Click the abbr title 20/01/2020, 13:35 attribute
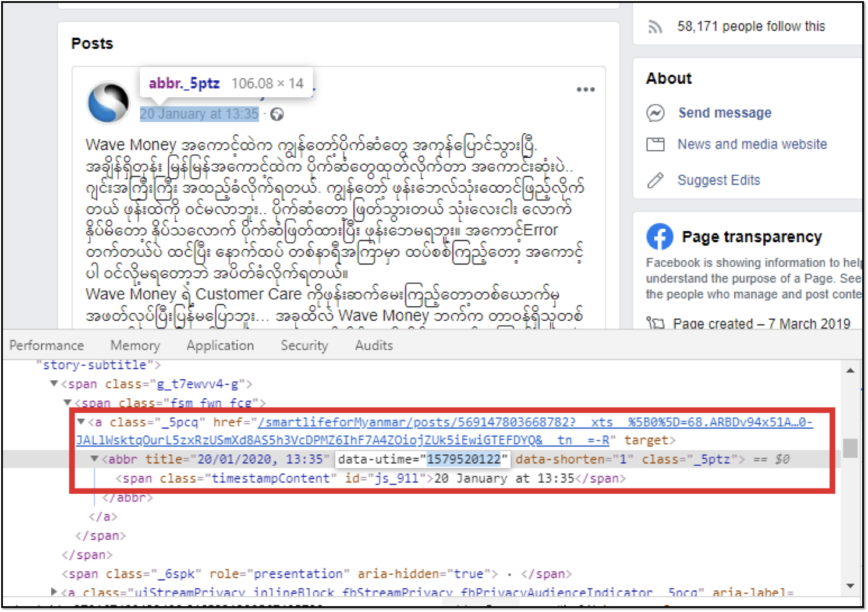The height and width of the screenshot is (612, 868). 238,459
